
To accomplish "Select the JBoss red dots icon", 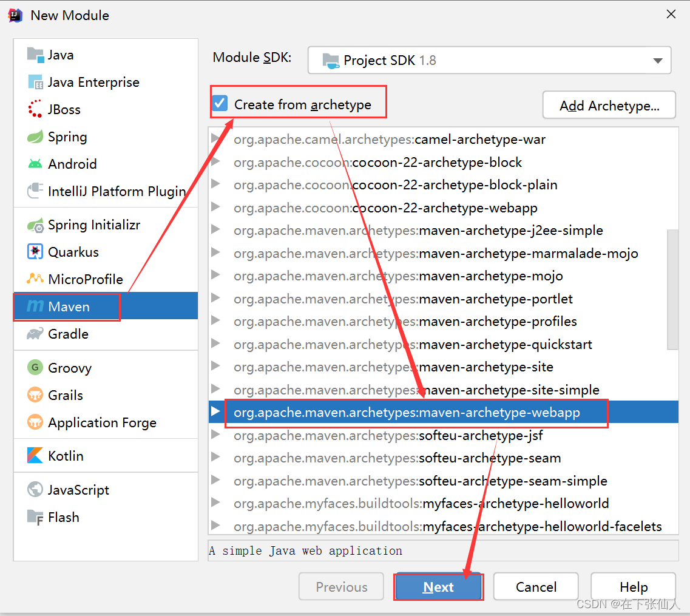I will click(35, 109).
